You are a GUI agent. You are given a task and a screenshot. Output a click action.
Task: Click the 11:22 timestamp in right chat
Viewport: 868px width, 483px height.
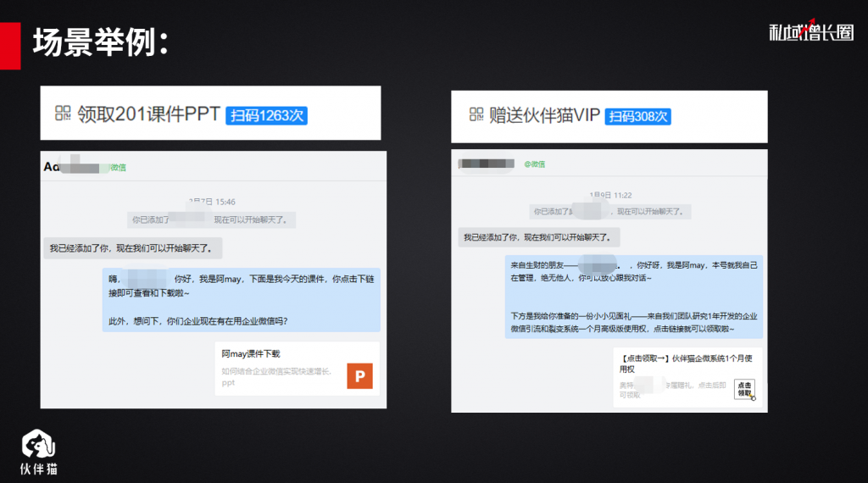click(x=610, y=195)
